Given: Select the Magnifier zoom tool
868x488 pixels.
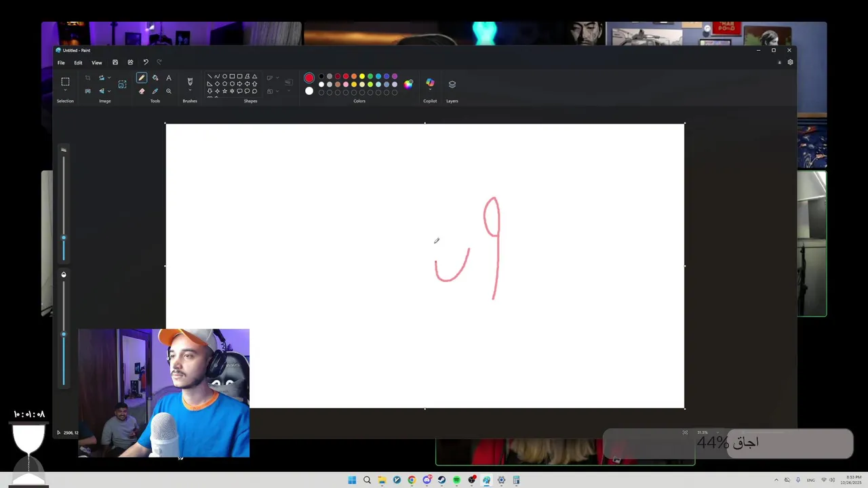Looking at the screenshot, I should pos(169,91).
